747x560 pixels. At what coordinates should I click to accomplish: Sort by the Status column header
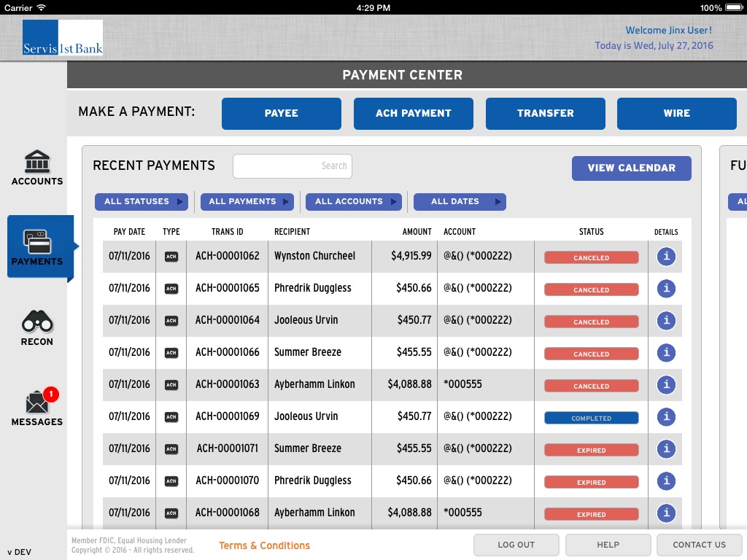click(591, 232)
